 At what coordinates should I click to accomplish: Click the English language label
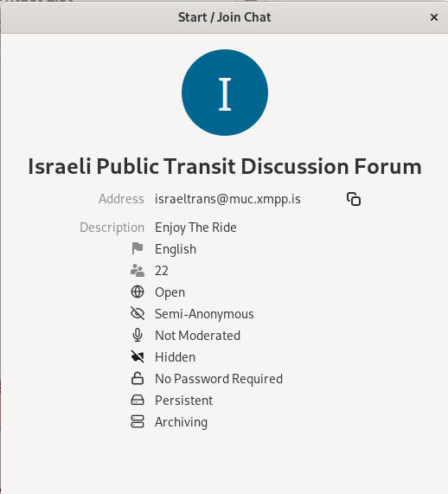point(176,249)
